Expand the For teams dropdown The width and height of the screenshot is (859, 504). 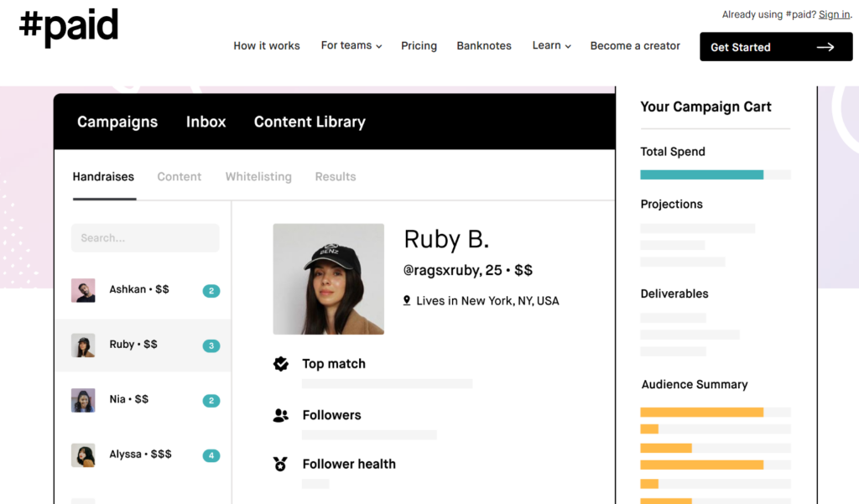click(351, 45)
